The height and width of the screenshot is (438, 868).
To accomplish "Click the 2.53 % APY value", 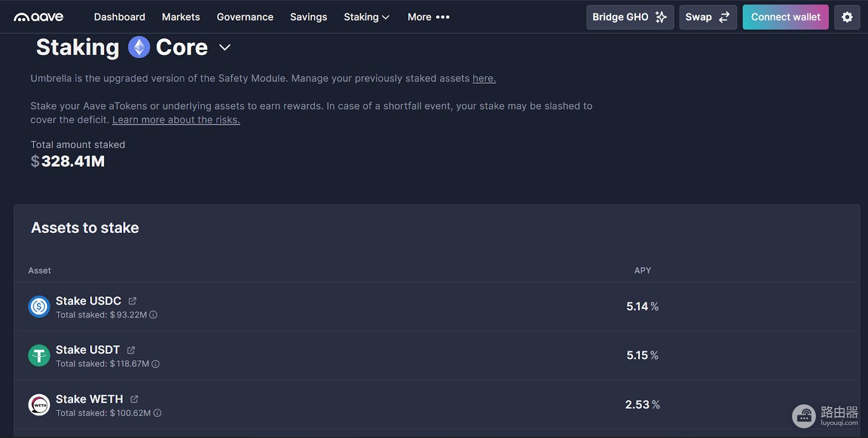I will coord(642,405).
